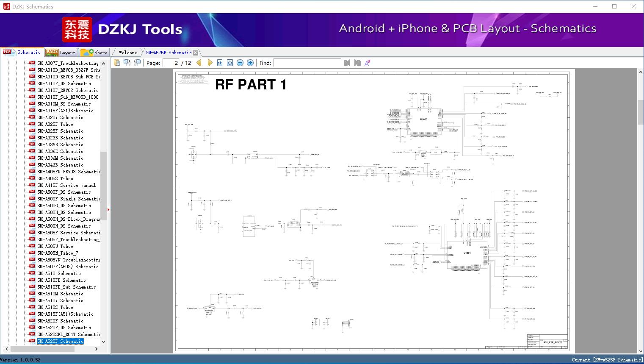644x364 pixels.
Task: Toggle the match case search option
Action: 368,63
